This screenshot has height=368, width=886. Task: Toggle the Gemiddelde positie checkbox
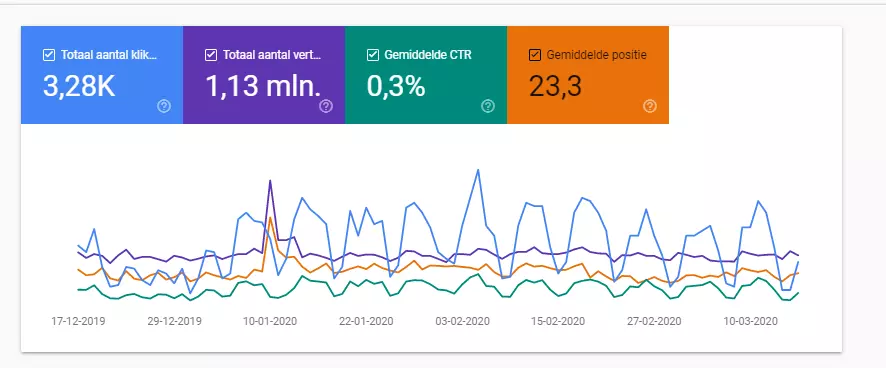(x=535, y=55)
